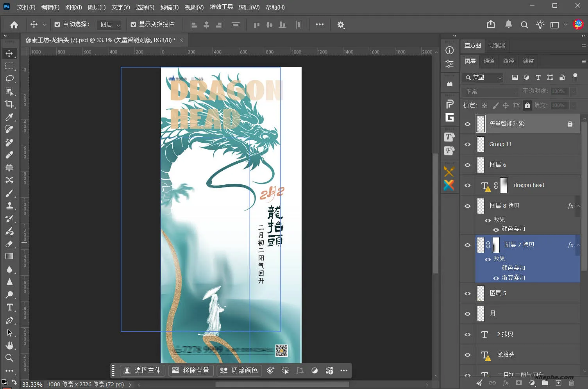Open the auto-select 图层 dropdown
This screenshot has width=588, height=389.
point(109,25)
